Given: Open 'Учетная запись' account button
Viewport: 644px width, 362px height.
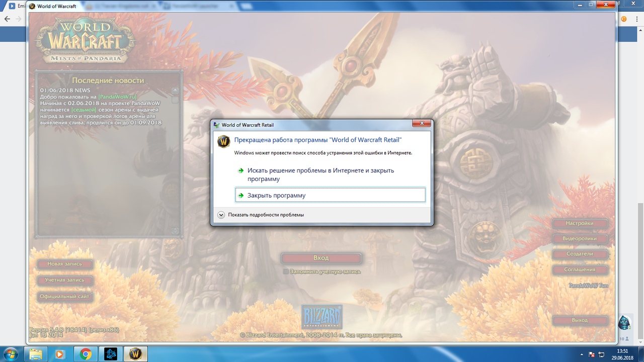Looking at the screenshot, I should (x=65, y=280).
